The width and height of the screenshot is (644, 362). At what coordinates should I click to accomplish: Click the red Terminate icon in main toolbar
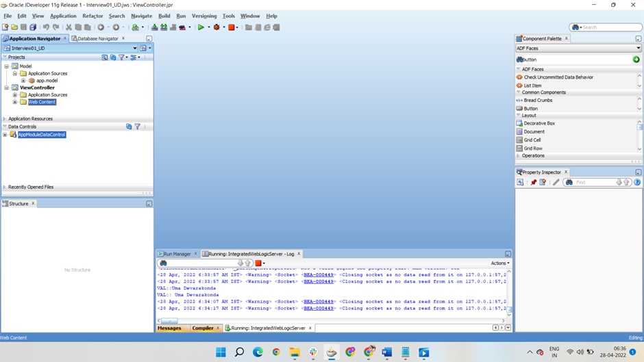(x=232, y=27)
